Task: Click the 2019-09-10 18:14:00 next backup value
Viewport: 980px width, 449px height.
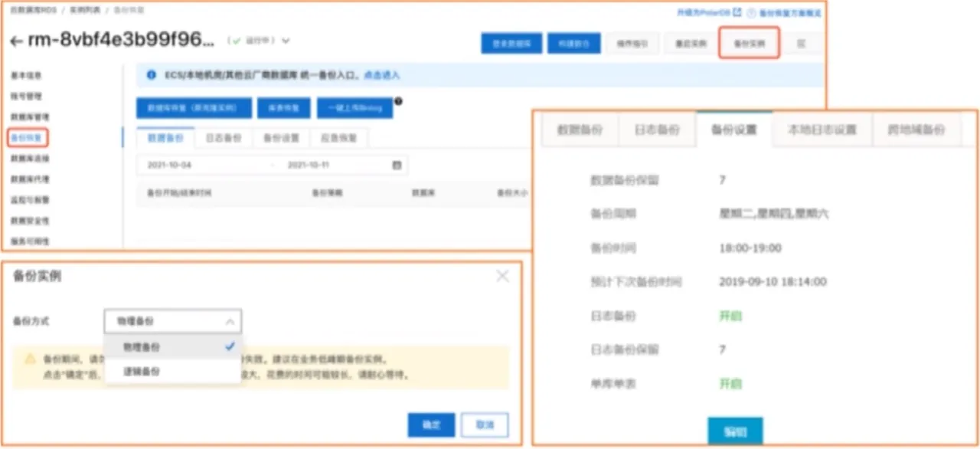Action: tap(773, 282)
